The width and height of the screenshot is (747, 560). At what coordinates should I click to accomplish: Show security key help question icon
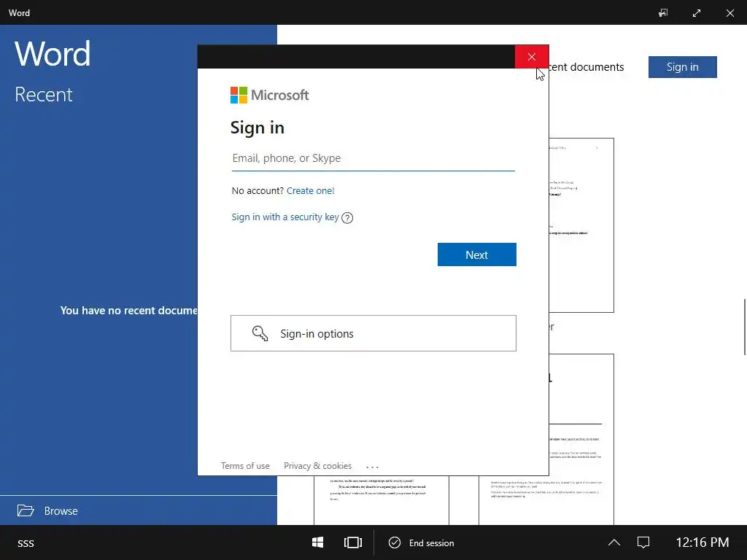[x=347, y=218]
